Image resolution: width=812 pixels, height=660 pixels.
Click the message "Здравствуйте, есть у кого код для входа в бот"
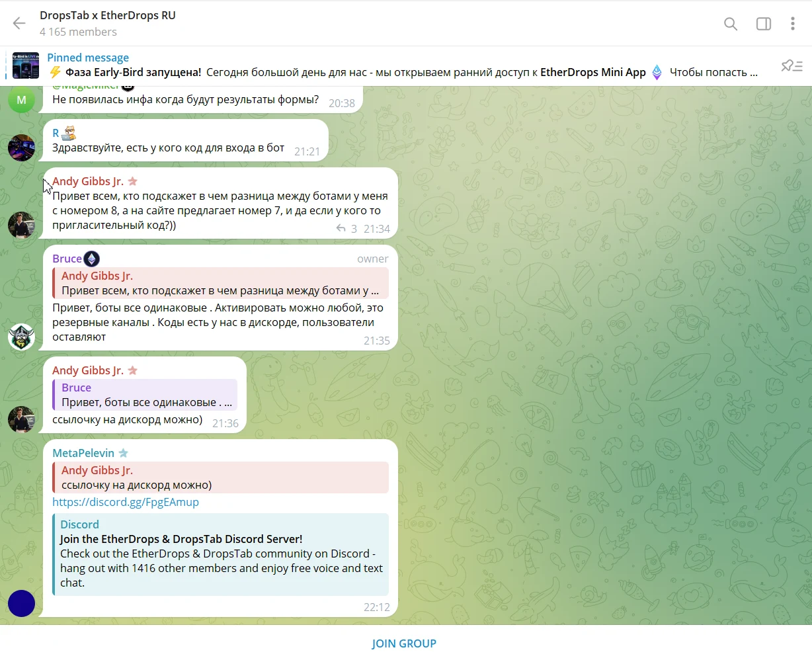168,147
